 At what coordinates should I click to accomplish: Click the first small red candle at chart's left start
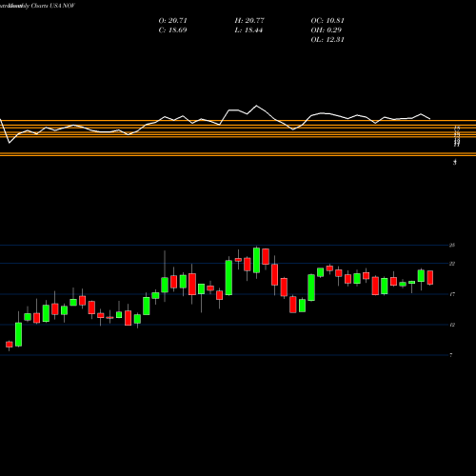click(x=10, y=345)
